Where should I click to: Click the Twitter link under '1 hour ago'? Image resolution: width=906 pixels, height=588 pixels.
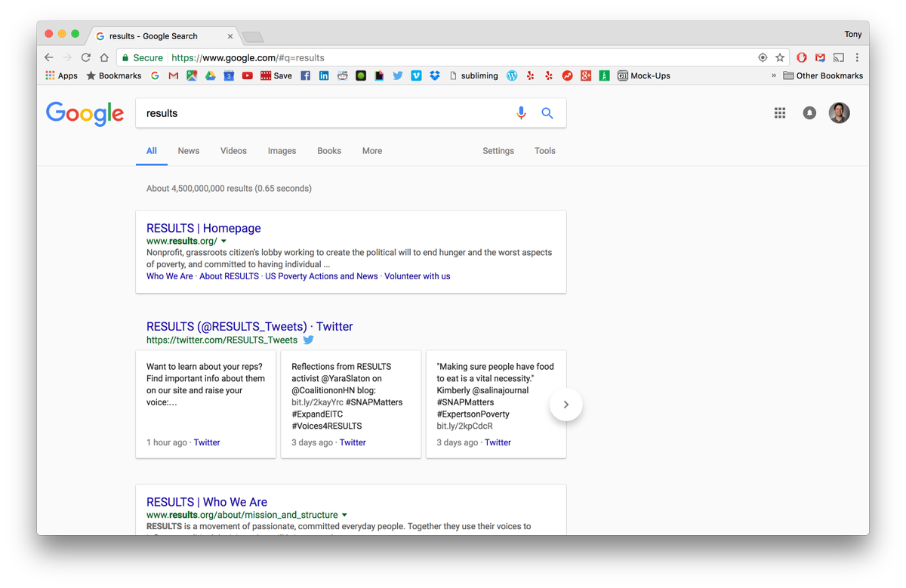(207, 443)
